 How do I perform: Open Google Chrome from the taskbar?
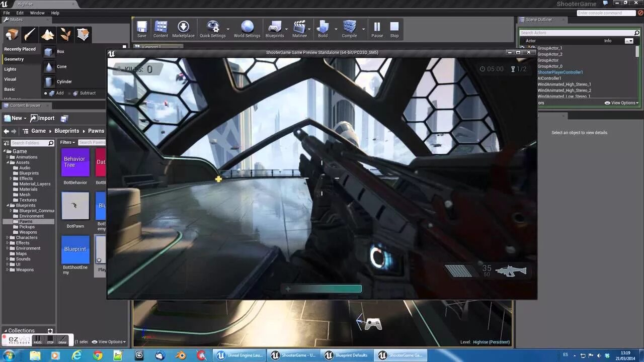pos(98,355)
